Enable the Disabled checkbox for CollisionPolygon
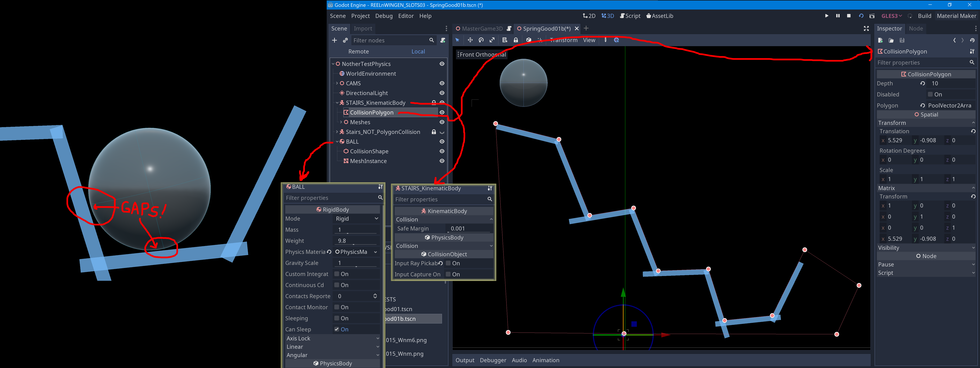This screenshot has width=980, height=368. tap(930, 95)
